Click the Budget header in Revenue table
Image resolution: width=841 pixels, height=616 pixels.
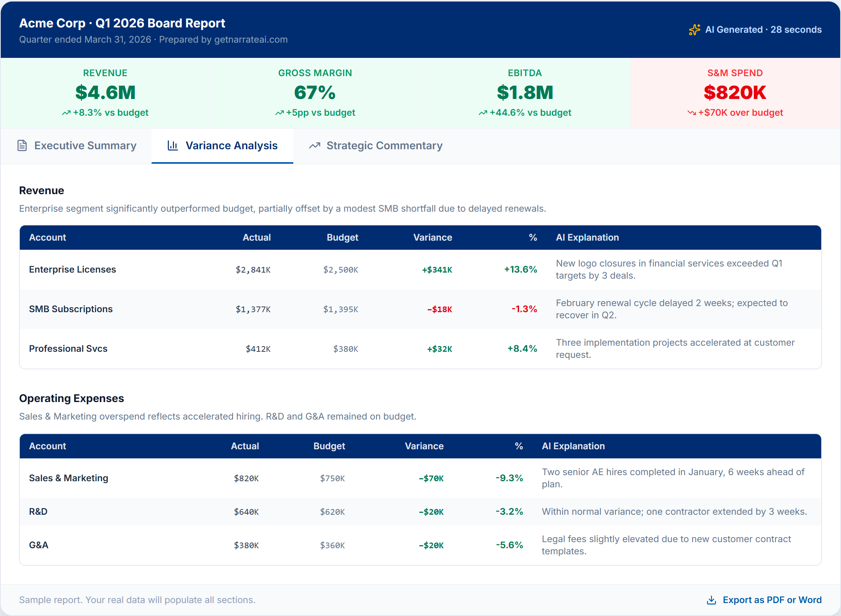pos(342,238)
